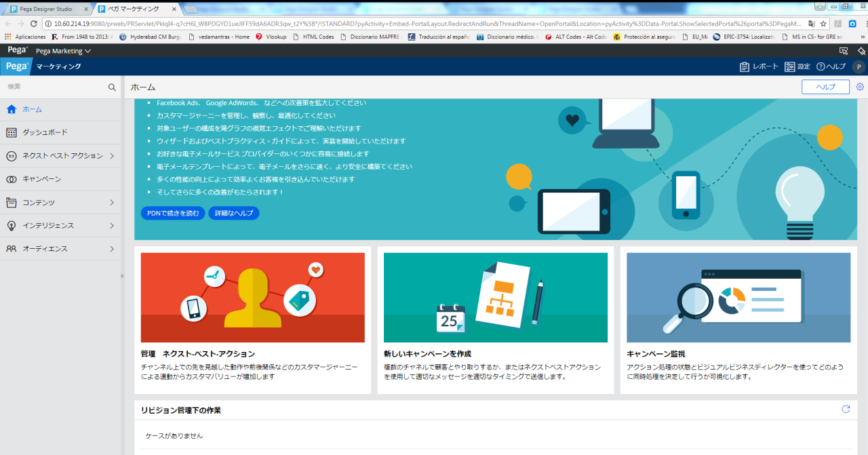
Task: Select the ホーム home icon in sidebar
Action: pyautogui.click(x=9, y=108)
